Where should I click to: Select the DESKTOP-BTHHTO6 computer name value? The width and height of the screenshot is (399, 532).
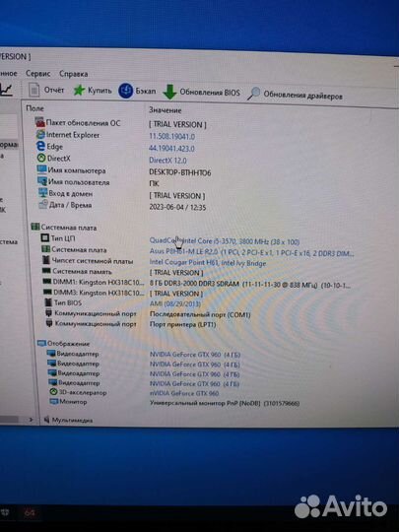point(180,172)
